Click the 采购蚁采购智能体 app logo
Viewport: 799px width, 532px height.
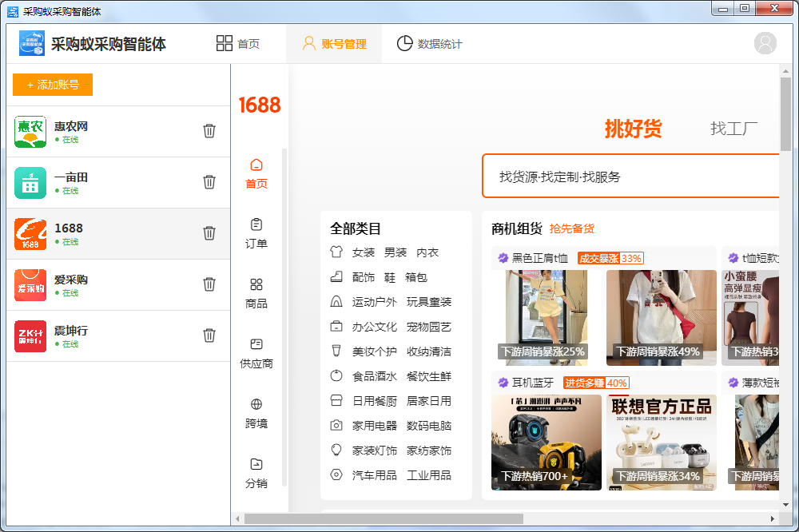32,43
